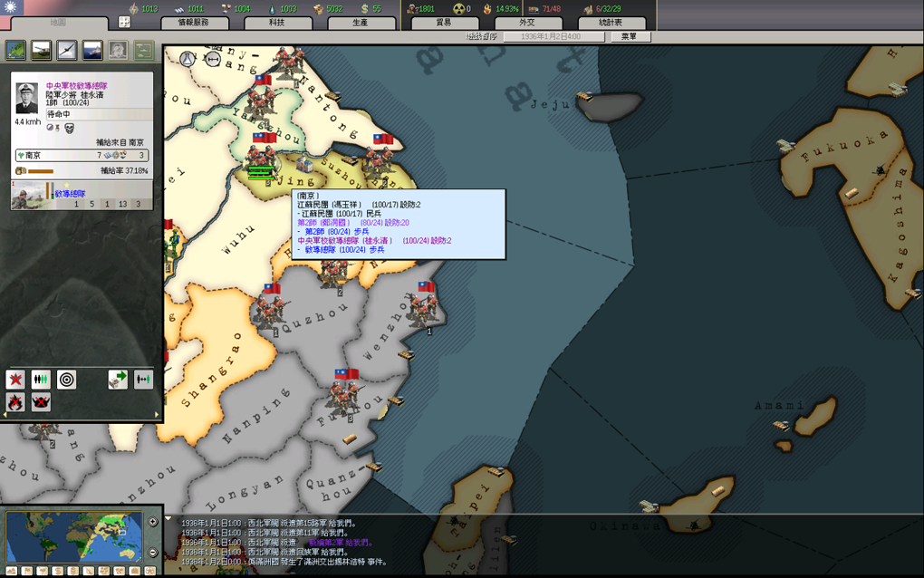This screenshot has width=924, height=578.
Task: Page the command buttons right with the small arrow
Action: pyautogui.click(x=157, y=415)
